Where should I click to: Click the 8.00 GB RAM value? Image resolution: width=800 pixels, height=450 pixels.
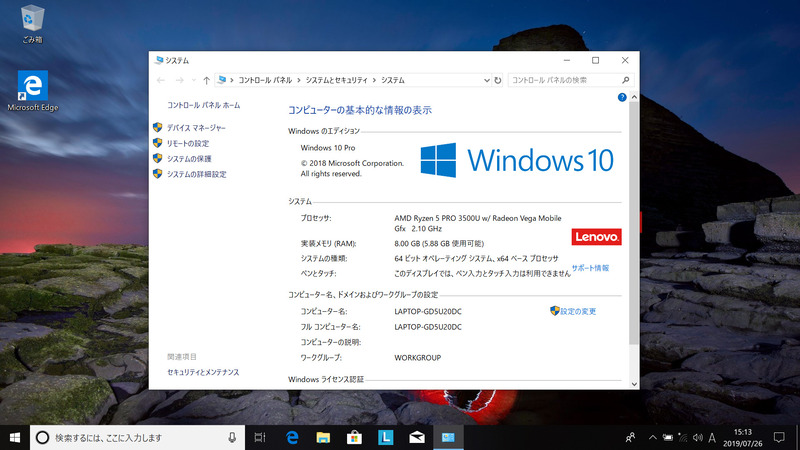439,243
